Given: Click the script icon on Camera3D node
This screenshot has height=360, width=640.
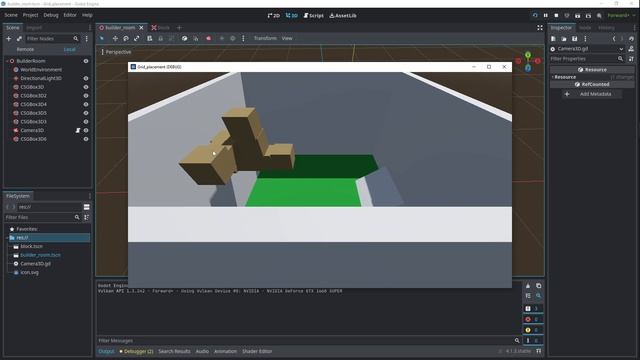Looking at the screenshot, I should 78,131.
